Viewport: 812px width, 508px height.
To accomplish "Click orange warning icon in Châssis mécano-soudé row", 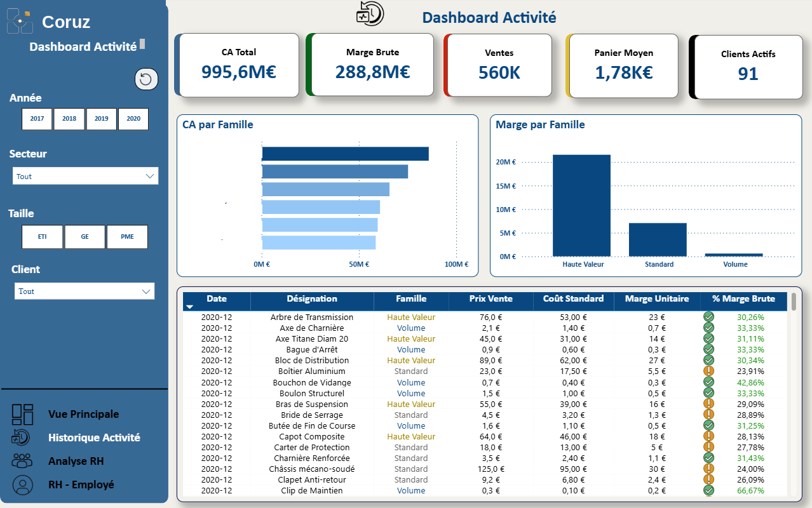I will pos(708,469).
